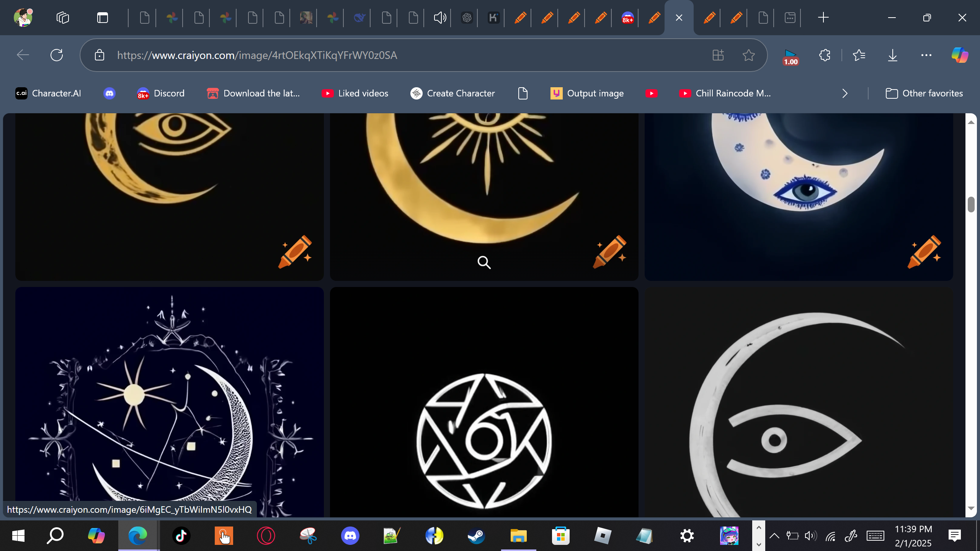Open the Copilot icon in the toolbar
The width and height of the screenshot is (980, 551).
pos(960,55)
